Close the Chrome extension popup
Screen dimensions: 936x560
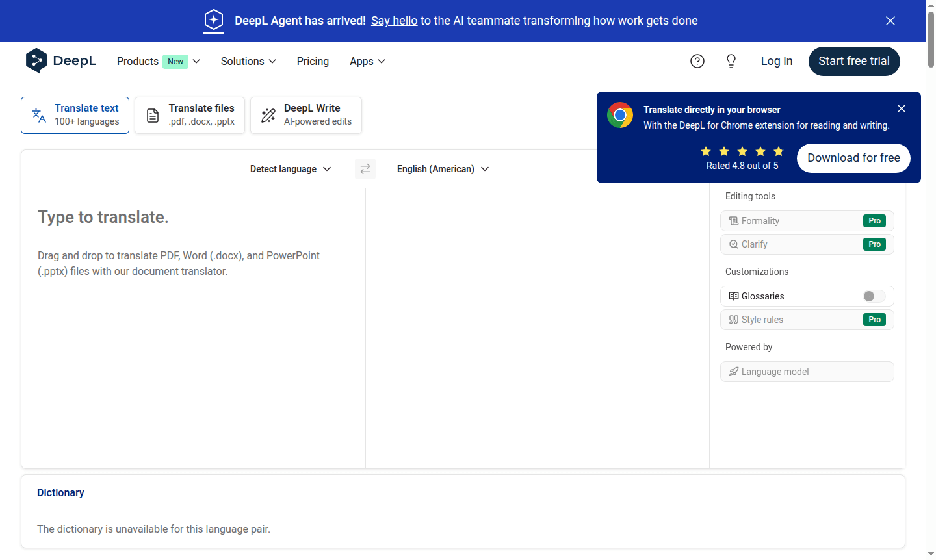[901, 108]
